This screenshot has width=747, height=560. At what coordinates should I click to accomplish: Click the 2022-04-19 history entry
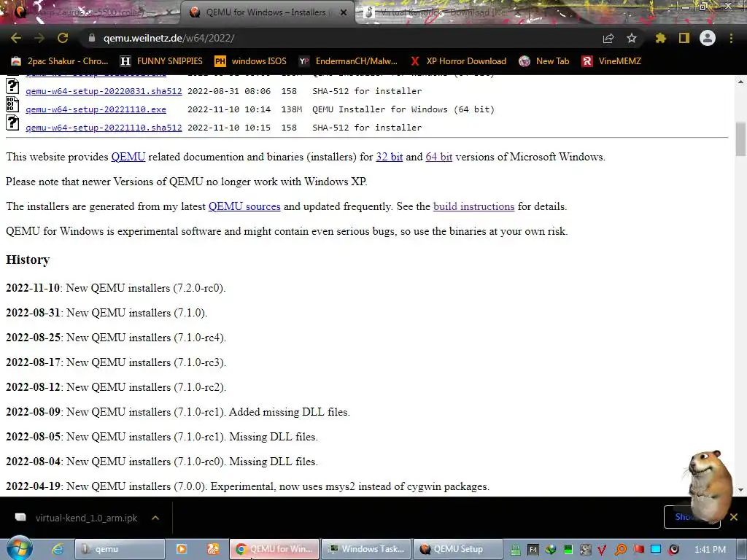tap(248, 486)
